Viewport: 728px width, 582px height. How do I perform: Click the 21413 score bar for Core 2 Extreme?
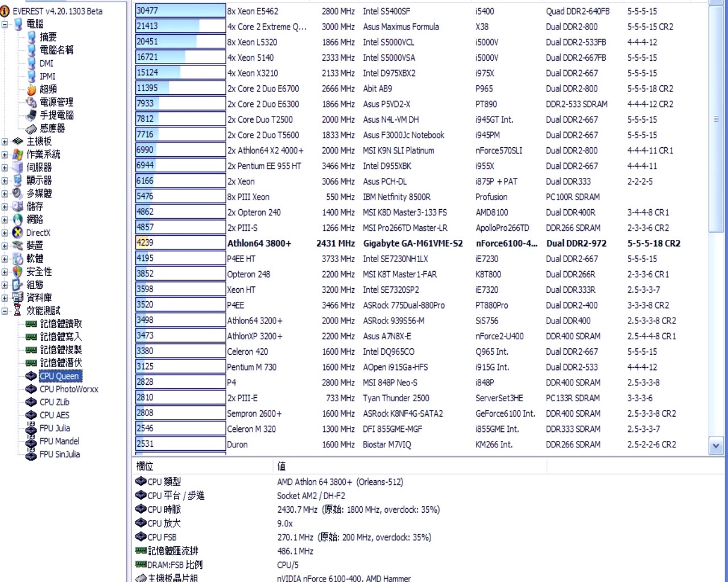[180, 26]
